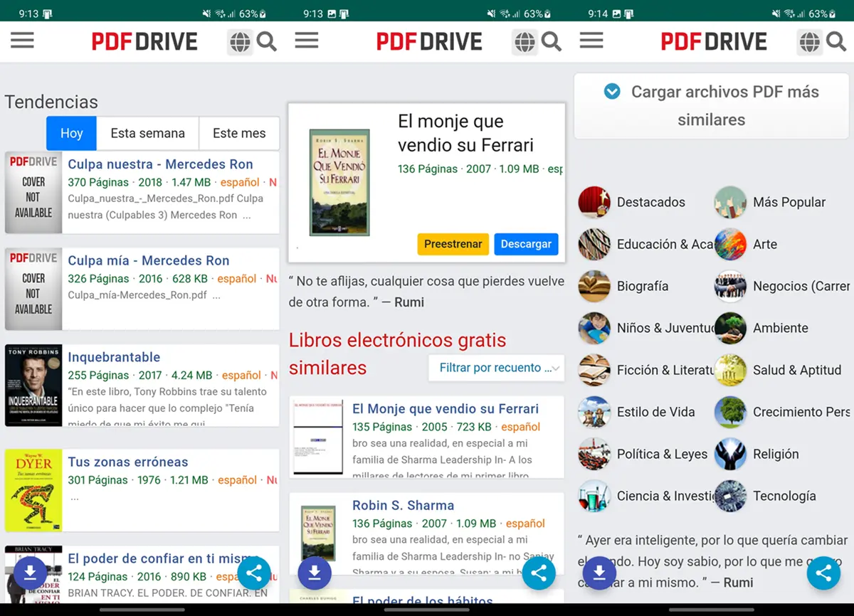854x616 pixels.
Task: Open the 'Filtrar por recuento' dropdown
Action: (x=496, y=368)
